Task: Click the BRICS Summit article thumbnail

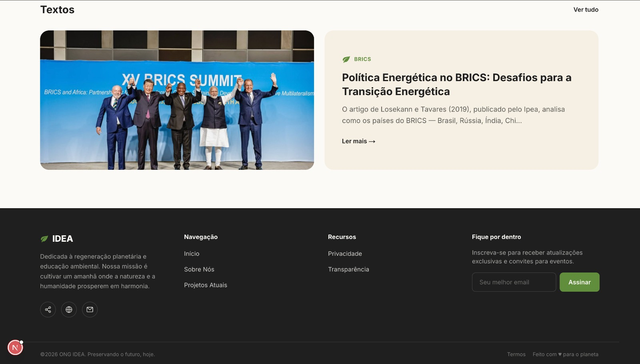Action: (177, 100)
